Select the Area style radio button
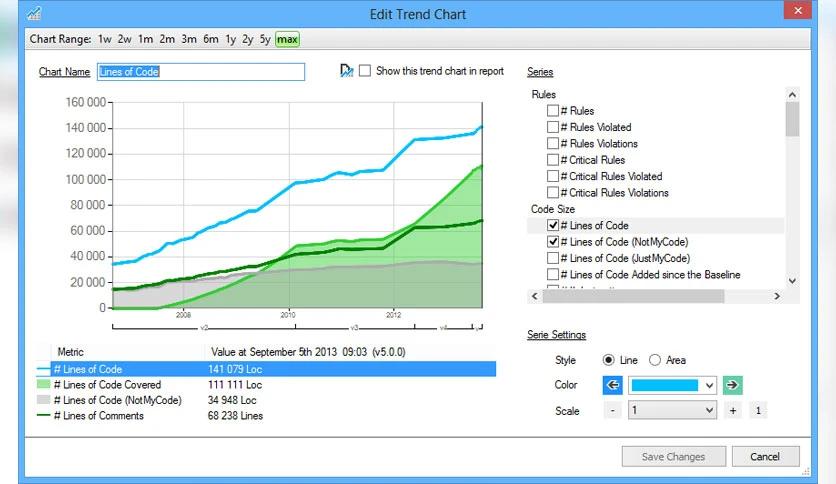The image size is (836, 484). [655, 360]
